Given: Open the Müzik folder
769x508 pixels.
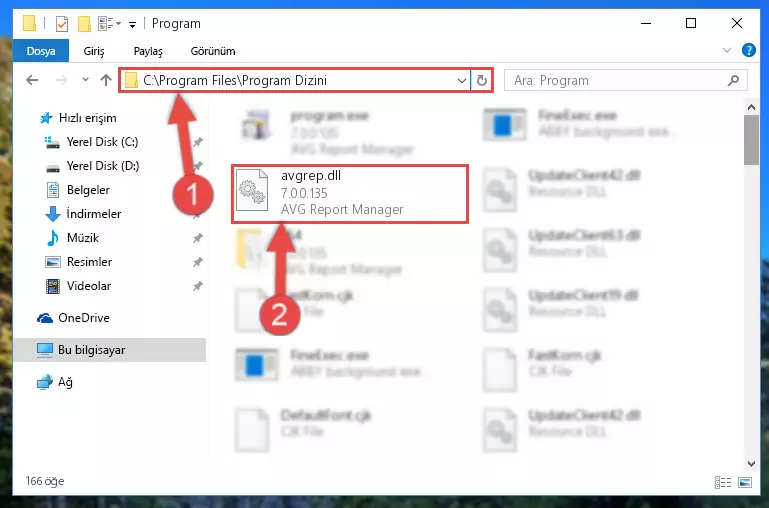Looking at the screenshot, I should pos(82,238).
